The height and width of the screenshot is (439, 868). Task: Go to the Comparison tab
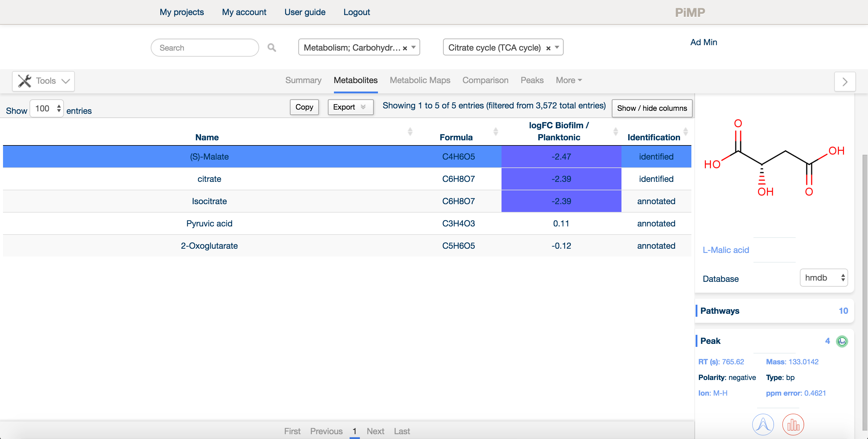485,80
